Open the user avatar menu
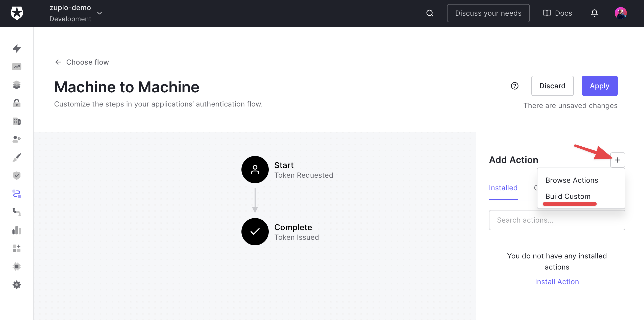The image size is (644, 320). (621, 13)
